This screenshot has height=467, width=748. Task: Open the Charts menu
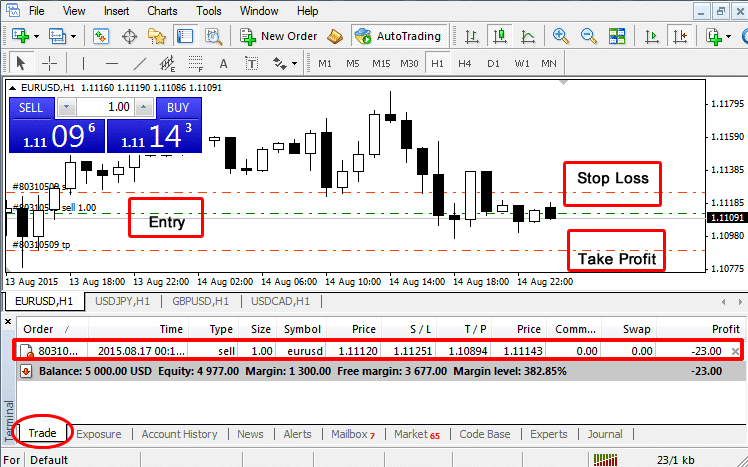[x=162, y=11]
